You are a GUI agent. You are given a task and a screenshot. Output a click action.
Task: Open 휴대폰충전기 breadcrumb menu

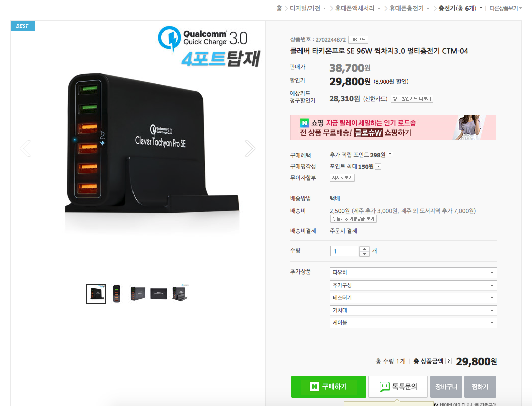409,8
